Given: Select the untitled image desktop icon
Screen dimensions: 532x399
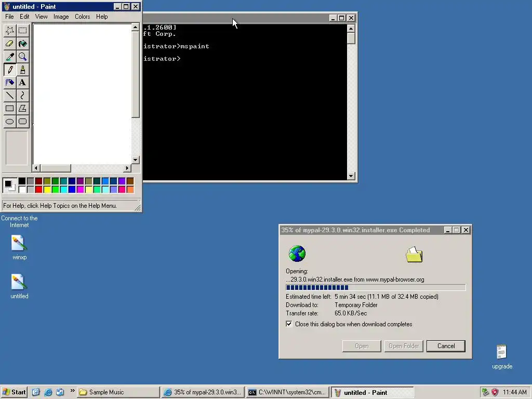Looking at the screenshot, I should 19,287.
